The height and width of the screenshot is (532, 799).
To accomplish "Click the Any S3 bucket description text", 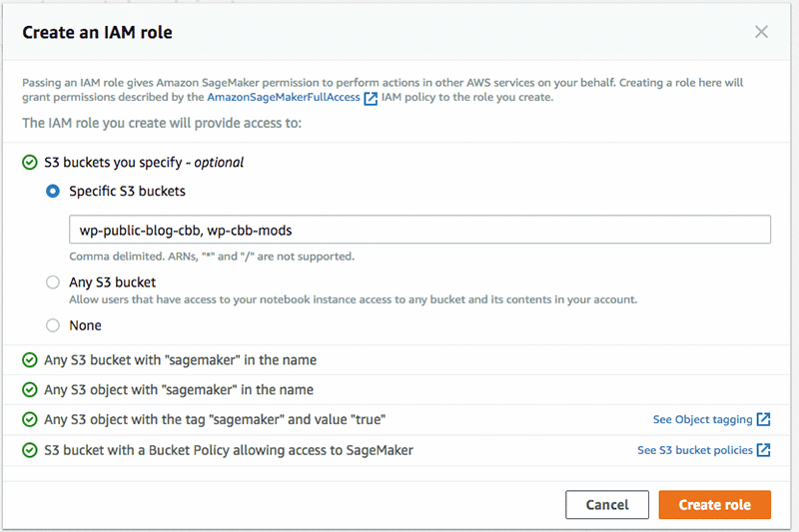I will (353, 299).
